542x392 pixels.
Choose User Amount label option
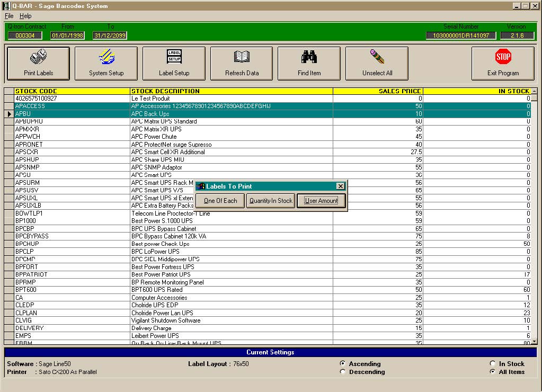(x=321, y=200)
